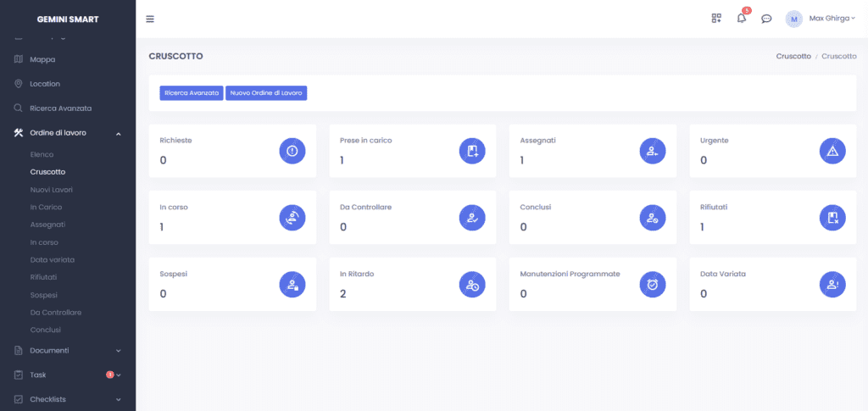
Task: Click the GEMINI SMART logo title
Action: click(68, 19)
